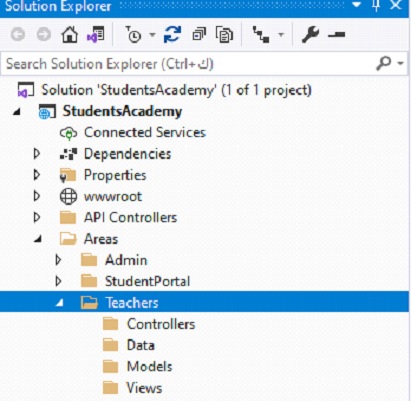Toggle the Preview Selected Items icon
Screen dimensions: 411x401
click(336, 34)
